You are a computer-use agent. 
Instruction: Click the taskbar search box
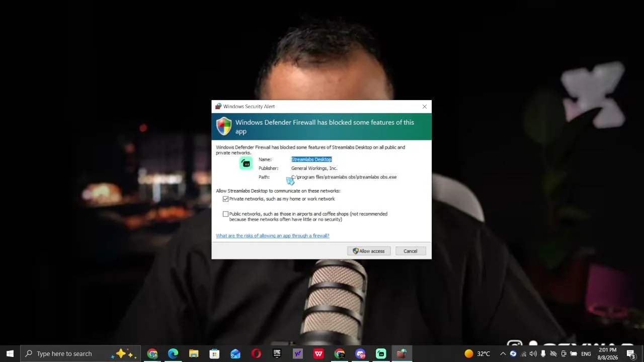tap(80, 353)
